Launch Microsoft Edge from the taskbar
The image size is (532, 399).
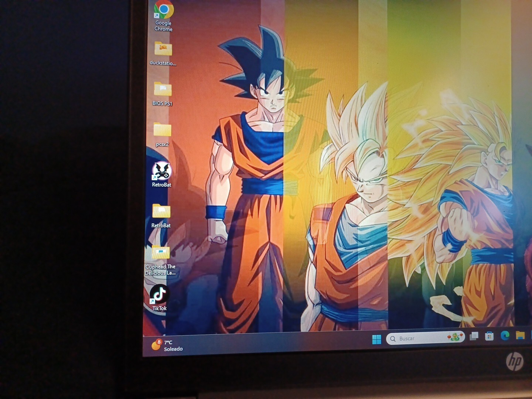505,335
